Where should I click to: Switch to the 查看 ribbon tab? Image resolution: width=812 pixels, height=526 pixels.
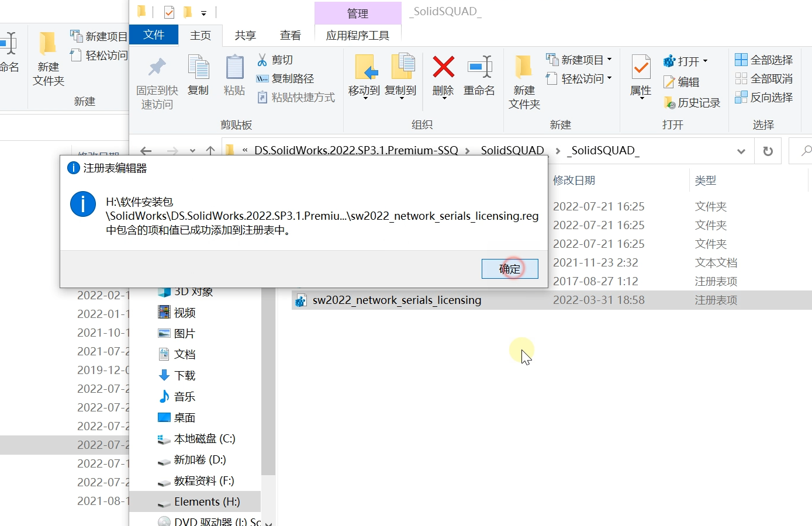(291, 36)
